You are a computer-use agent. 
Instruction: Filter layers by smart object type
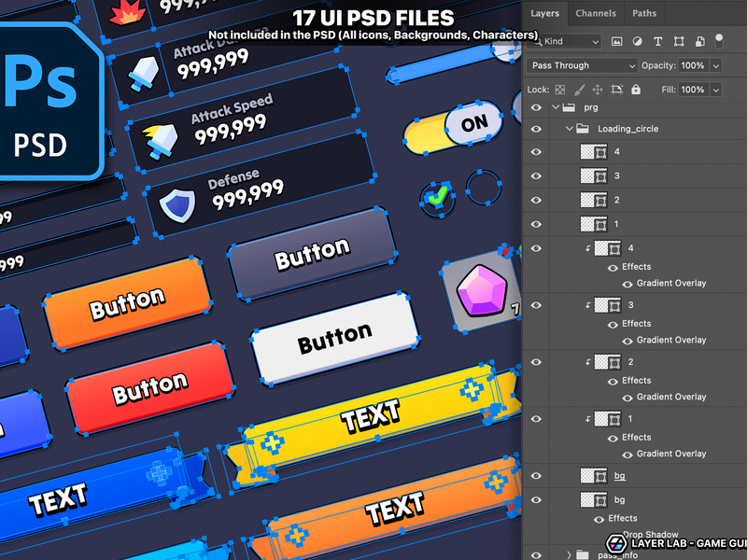click(699, 41)
